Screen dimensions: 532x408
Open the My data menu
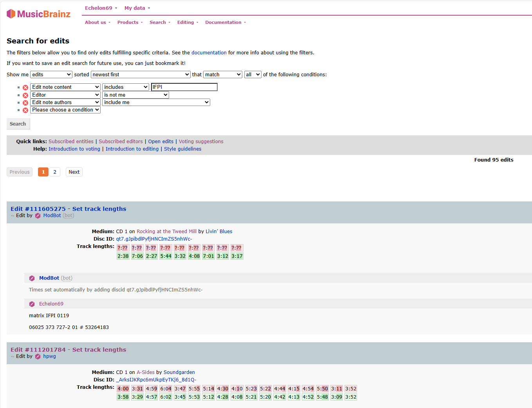[x=137, y=8]
